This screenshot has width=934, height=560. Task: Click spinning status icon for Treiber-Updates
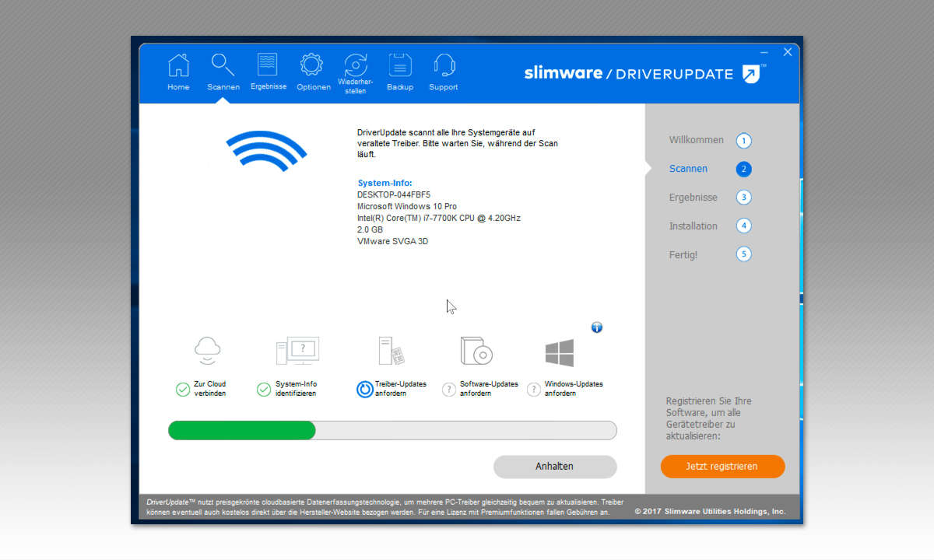coord(364,389)
